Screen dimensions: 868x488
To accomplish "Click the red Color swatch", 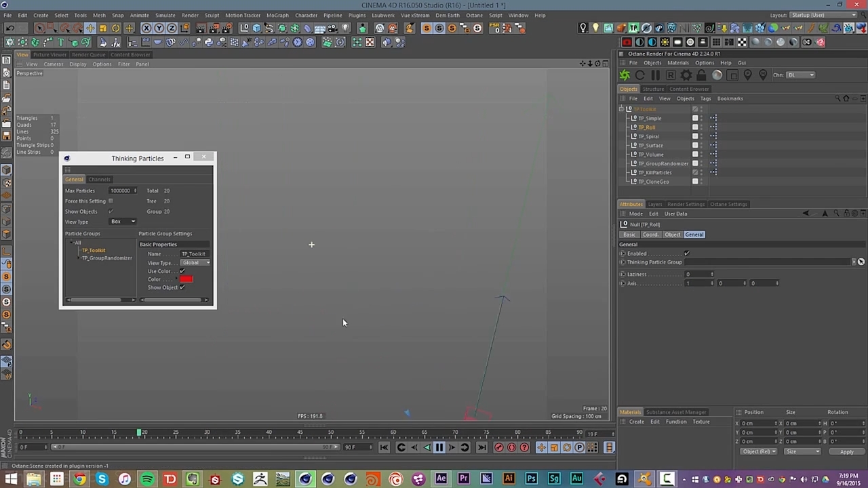I will pos(186,279).
